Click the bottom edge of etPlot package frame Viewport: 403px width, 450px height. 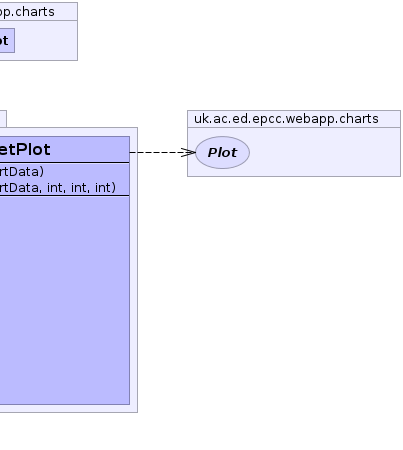pos(68,412)
